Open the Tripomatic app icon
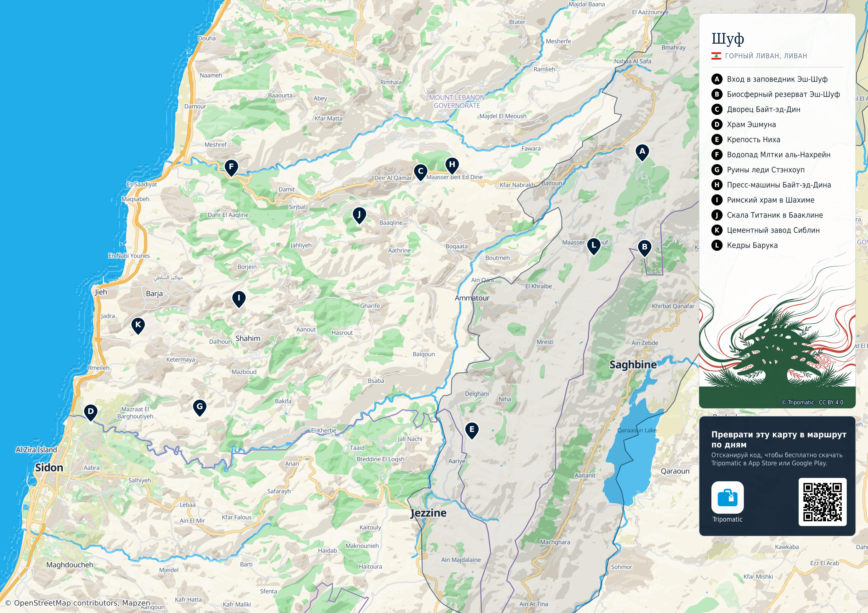 727,497
